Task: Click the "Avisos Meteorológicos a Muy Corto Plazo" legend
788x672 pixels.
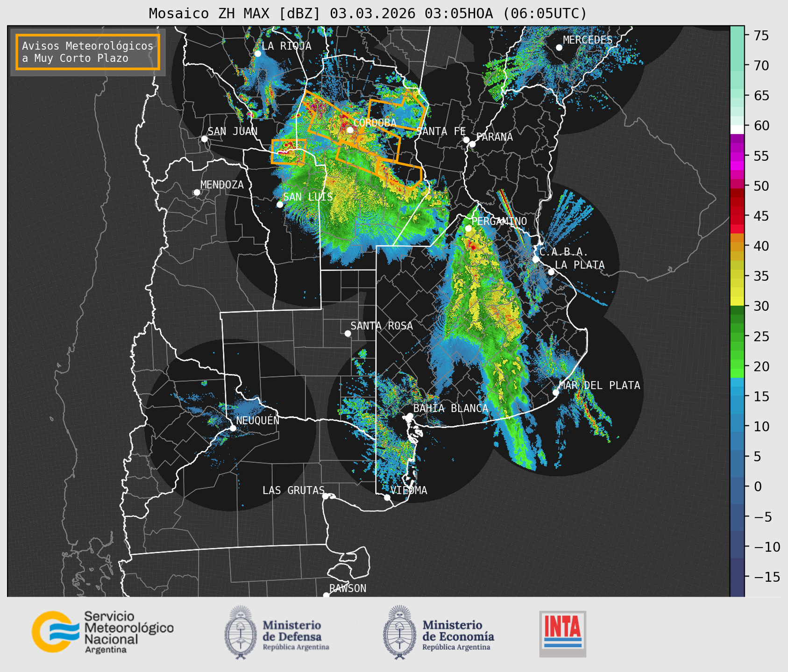Action: (x=88, y=52)
